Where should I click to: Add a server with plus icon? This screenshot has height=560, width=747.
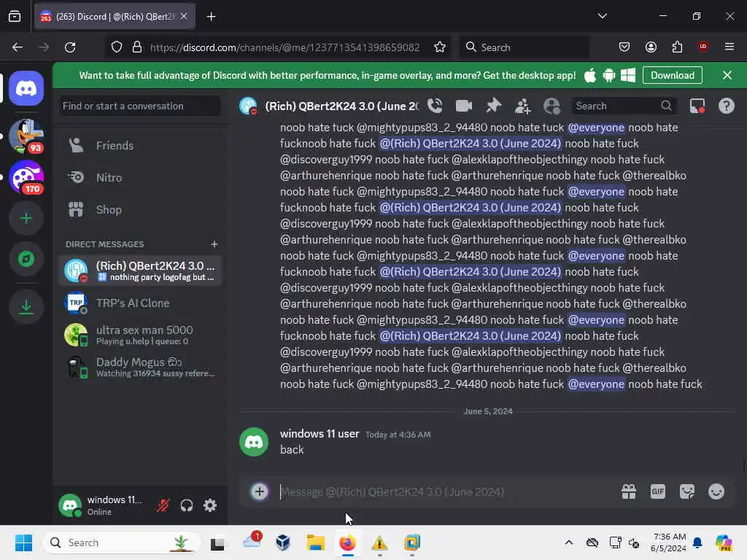click(26, 218)
